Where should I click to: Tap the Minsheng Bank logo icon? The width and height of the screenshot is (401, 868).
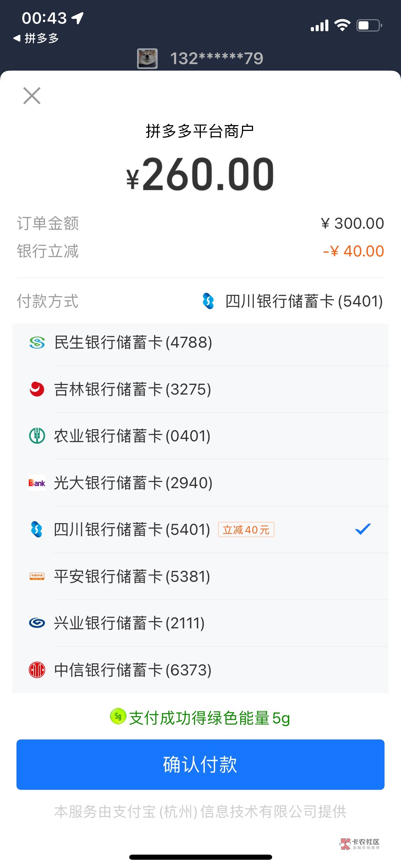(37, 342)
